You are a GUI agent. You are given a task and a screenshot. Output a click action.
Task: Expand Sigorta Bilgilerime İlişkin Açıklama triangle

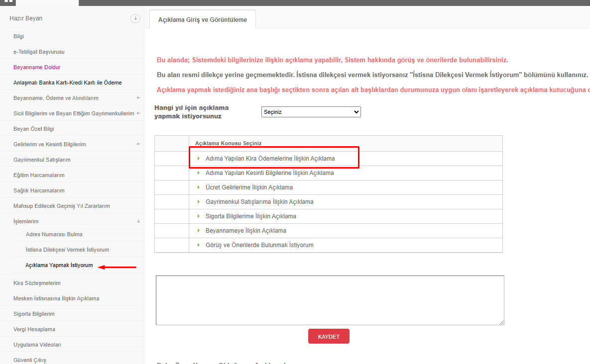point(198,216)
